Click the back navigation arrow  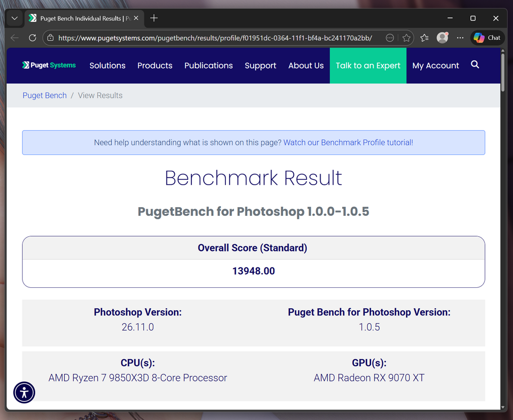tap(14, 38)
